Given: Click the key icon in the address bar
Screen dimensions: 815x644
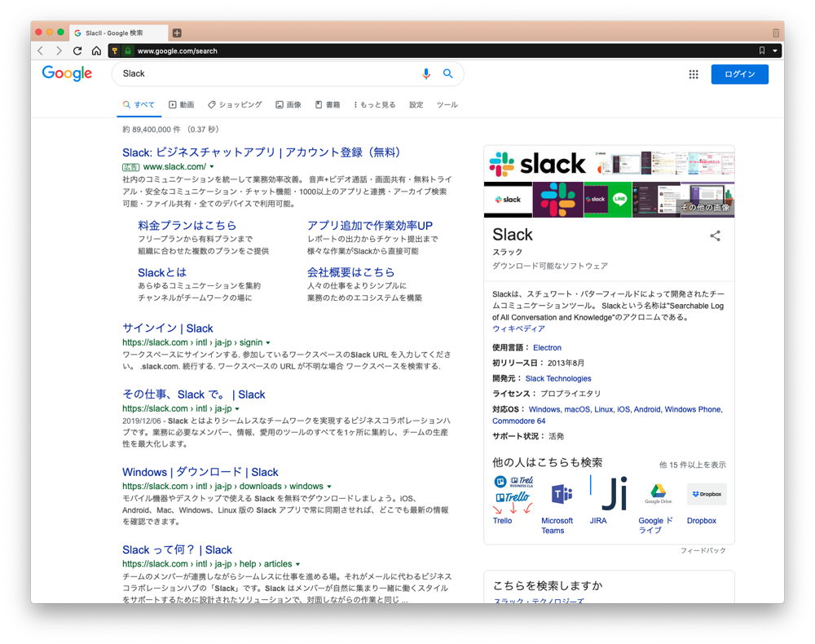Looking at the screenshot, I should click(x=115, y=51).
